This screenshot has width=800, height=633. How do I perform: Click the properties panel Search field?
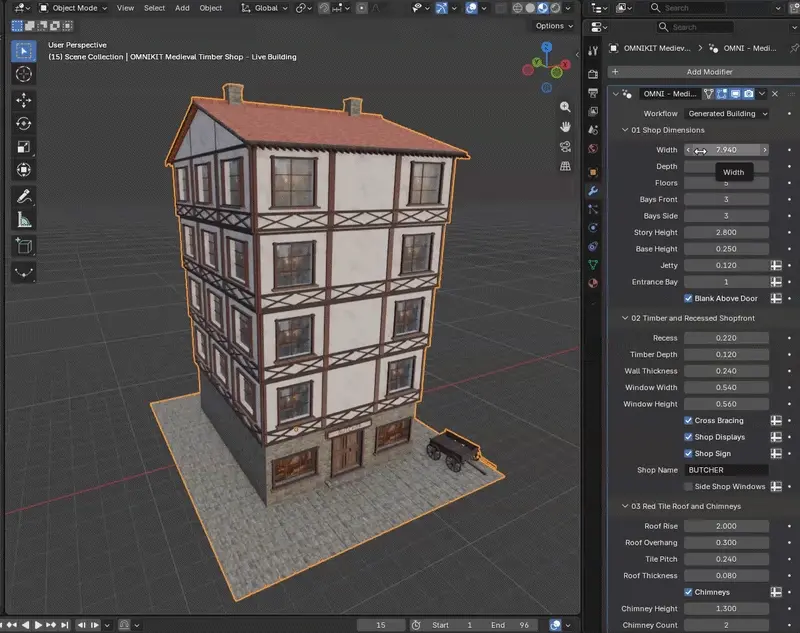coord(695,27)
